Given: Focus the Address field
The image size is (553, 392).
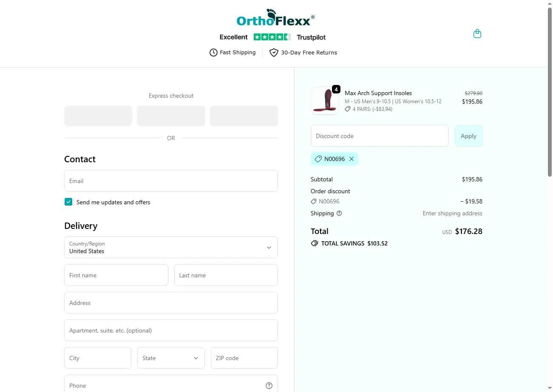Looking at the screenshot, I should click(x=171, y=303).
